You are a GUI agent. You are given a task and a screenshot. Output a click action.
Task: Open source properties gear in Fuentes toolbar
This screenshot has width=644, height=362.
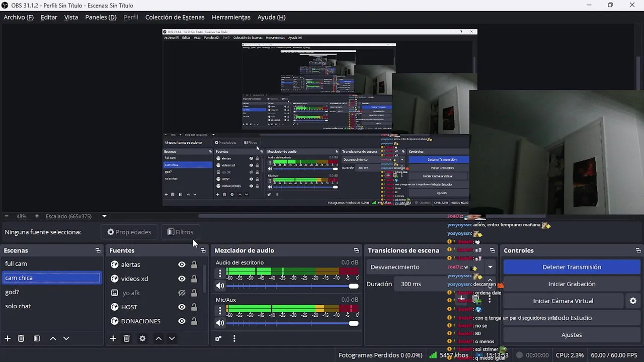point(142,338)
